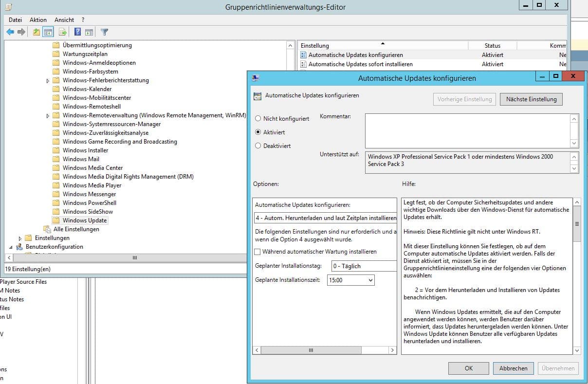Toggle the show/hide action pane icon
This screenshot has width=588, height=384.
[x=89, y=32]
